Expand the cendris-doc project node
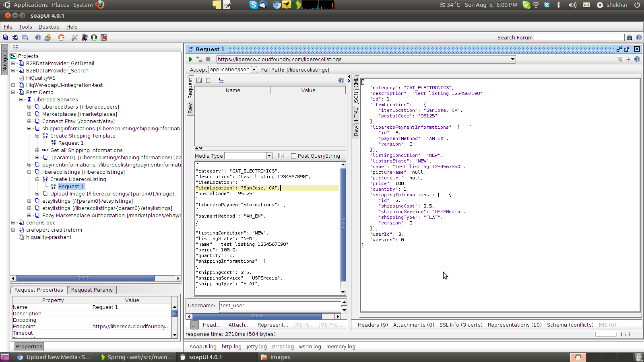The height and width of the screenshot is (362, 644). pyautogui.click(x=13, y=223)
